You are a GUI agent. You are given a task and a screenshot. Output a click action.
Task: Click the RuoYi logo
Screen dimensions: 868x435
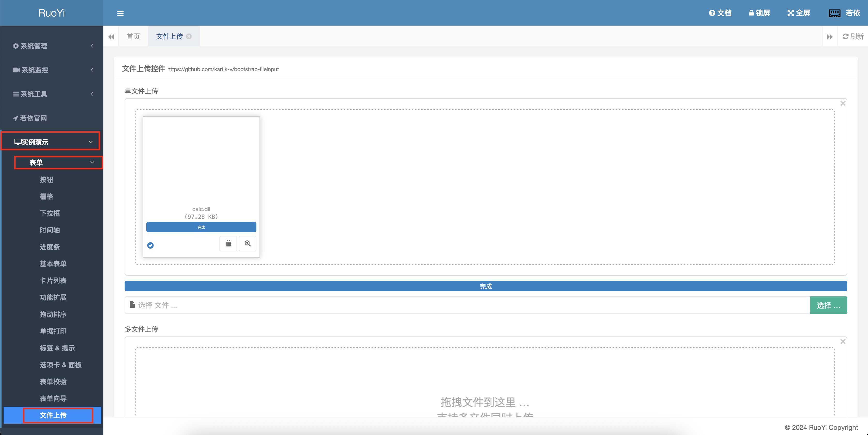pos(51,13)
